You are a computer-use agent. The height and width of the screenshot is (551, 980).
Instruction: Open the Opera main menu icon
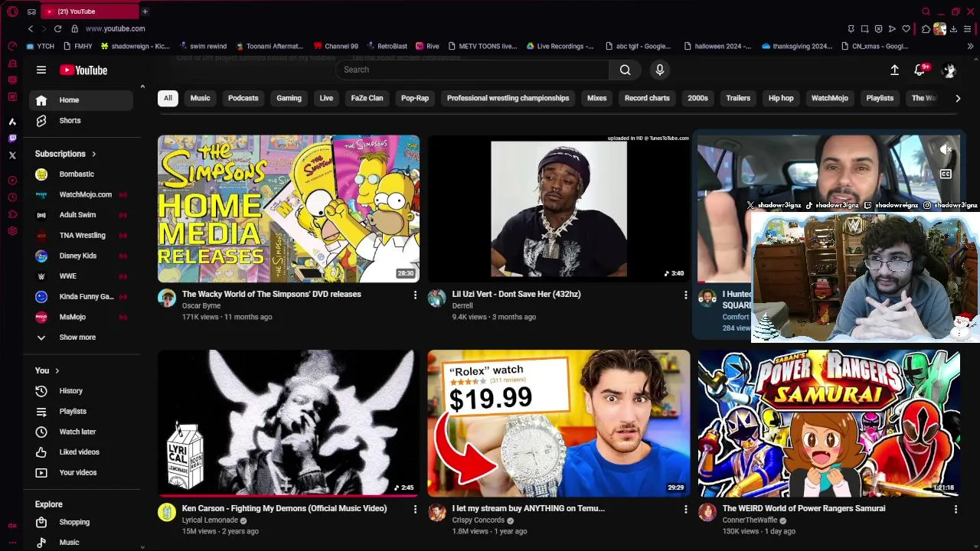coord(12,11)
